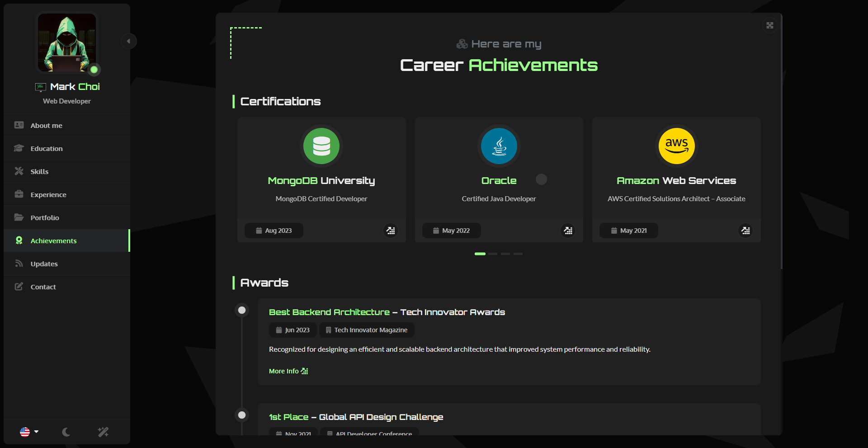Viewport: 868px width, 448px height.
Task: Open the language flag dropdown
Action: [x=29, y=432]
